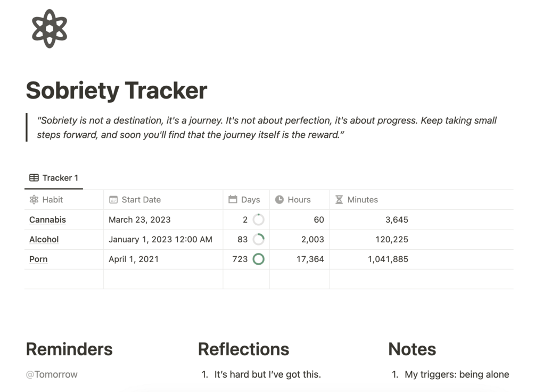Open the Cannabis habit page
This screenshot has width=535, height=392.
pos(47,219)
